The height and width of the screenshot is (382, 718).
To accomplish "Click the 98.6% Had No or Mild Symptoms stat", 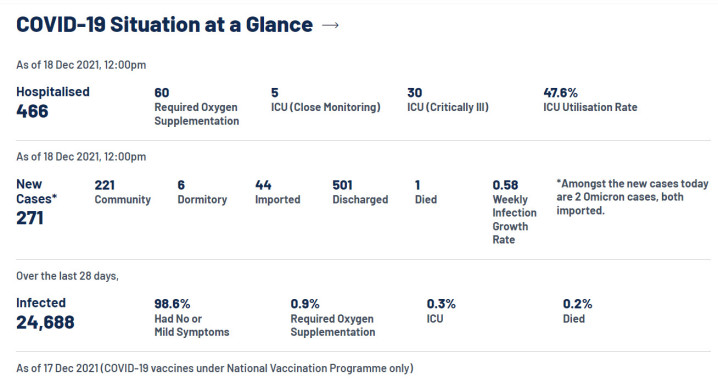I will 192,318.
